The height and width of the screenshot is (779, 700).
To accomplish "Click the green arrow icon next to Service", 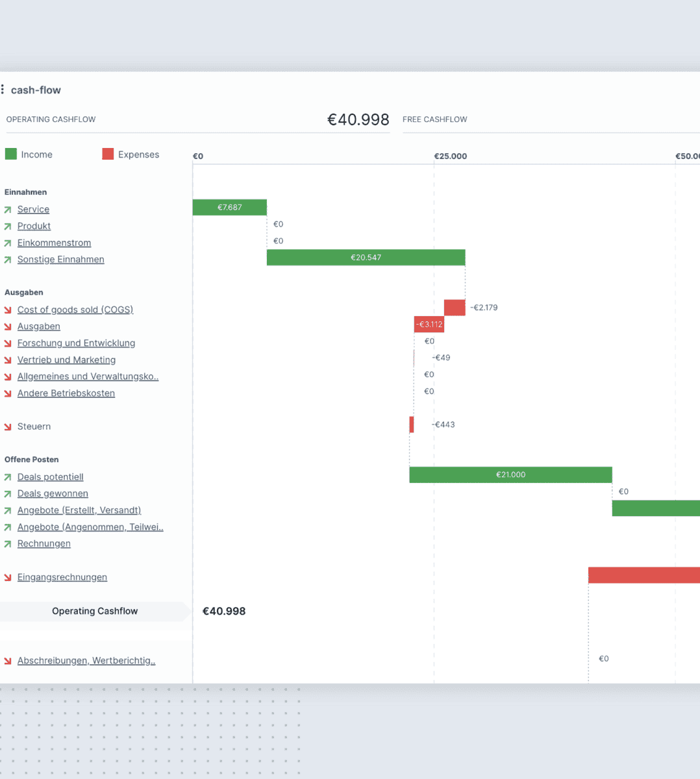I will (x=8, y=210).
